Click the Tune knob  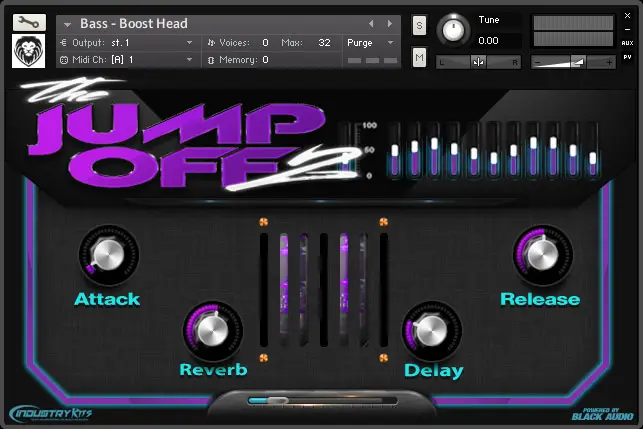454,30
